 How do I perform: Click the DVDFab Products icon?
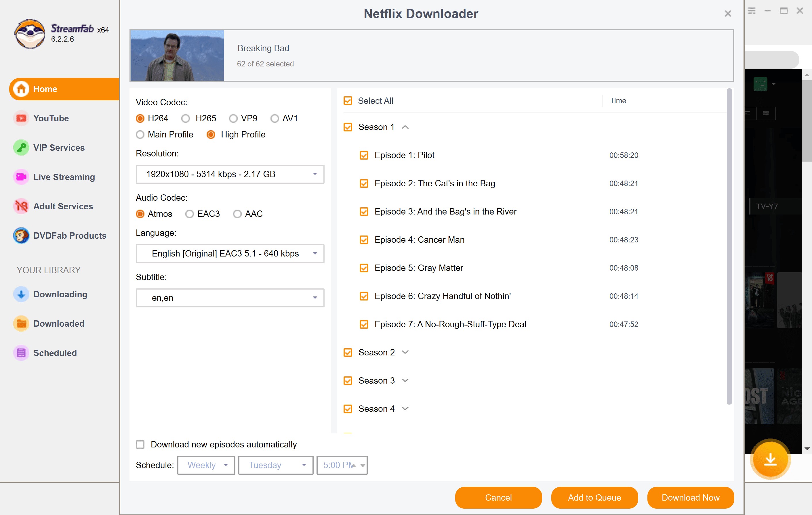tap(21, 236)
